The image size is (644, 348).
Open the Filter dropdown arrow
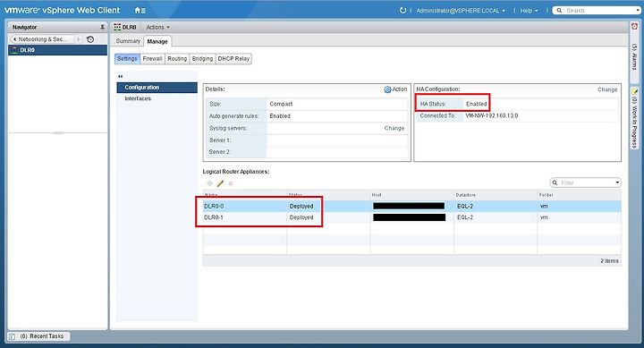(x=617, y=182)
